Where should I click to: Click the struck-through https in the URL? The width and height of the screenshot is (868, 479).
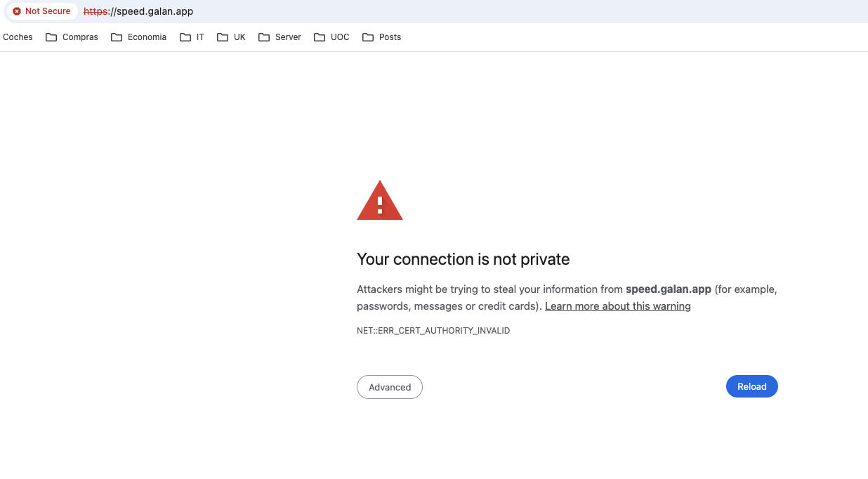96,11
